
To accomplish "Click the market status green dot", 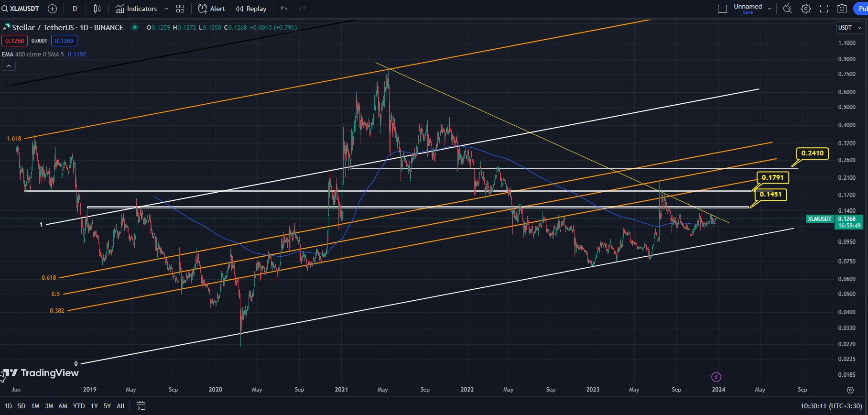I will pos(135,27).
